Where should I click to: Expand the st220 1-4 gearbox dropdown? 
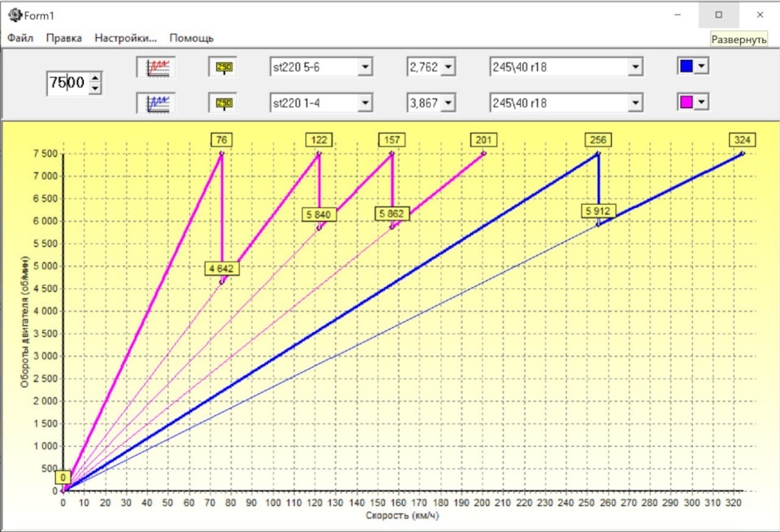(x=365, y=103)
